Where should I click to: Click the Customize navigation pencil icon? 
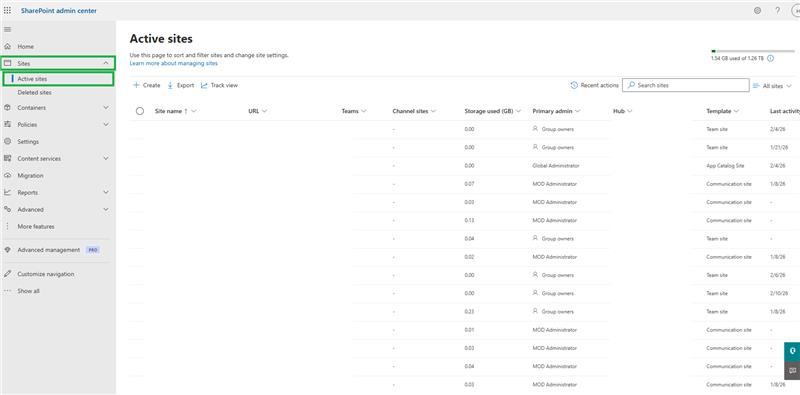7,274
